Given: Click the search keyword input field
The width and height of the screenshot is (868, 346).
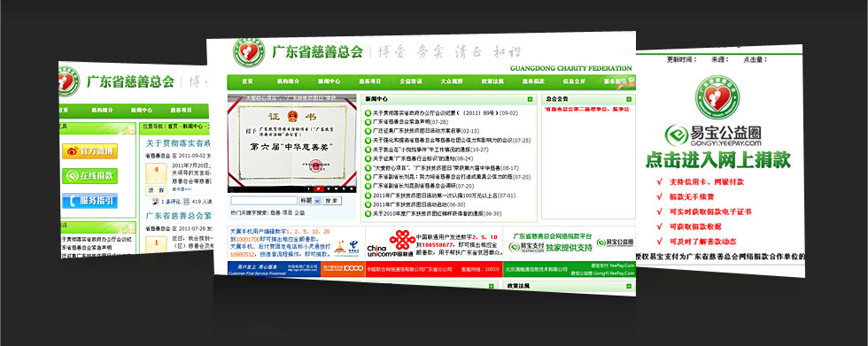Looking at the screenshot, I should click(264, 201).
